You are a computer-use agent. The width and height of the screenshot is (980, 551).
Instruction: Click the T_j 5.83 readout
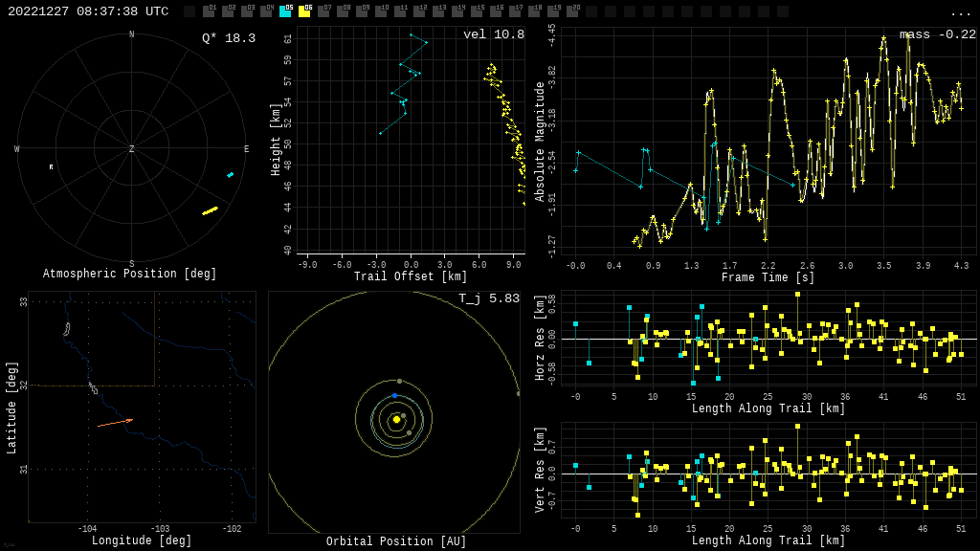[x=488, y=298]
